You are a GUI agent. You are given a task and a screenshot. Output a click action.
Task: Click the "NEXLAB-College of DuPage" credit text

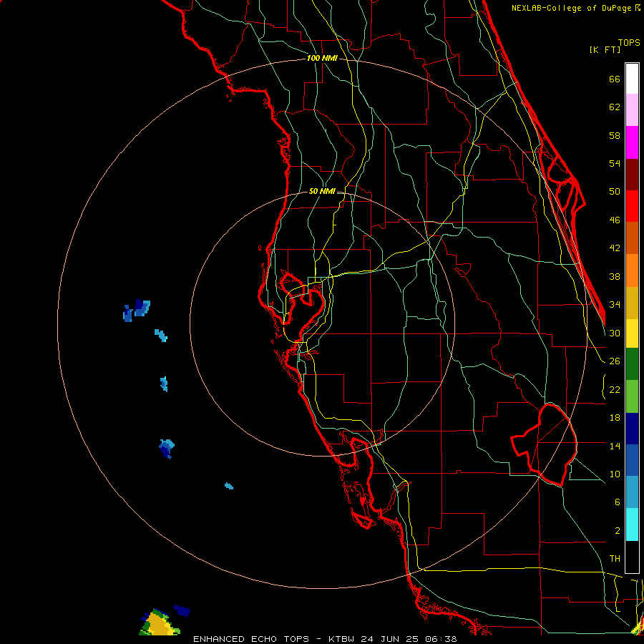pos(572,8)
